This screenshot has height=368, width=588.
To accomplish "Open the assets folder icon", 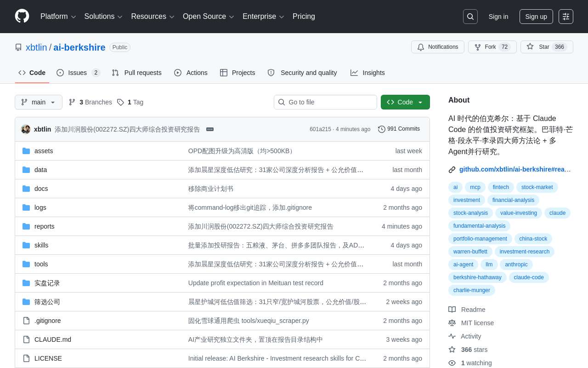I will 26,151.
